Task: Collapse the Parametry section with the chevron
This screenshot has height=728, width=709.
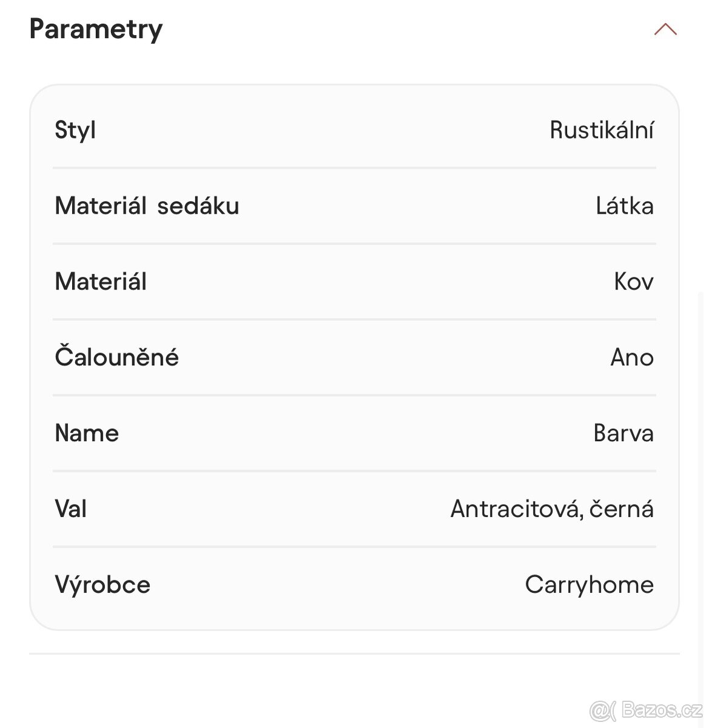Action: [x=665, y=29]
